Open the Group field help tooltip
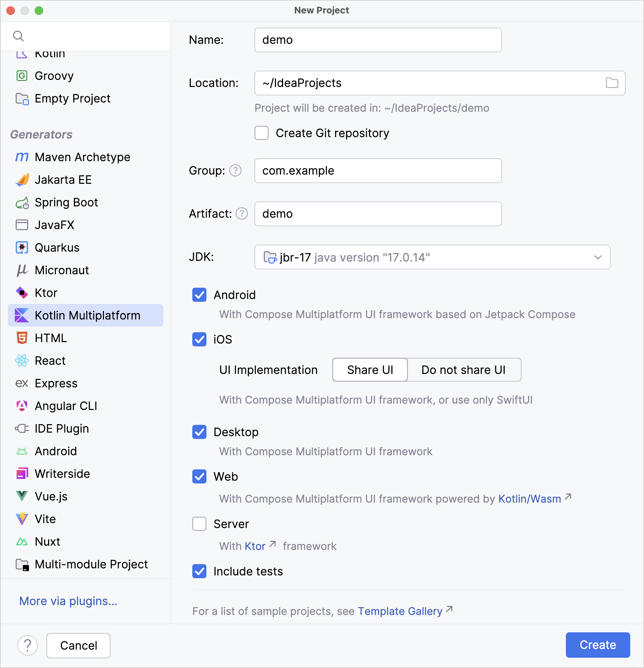 235,171
